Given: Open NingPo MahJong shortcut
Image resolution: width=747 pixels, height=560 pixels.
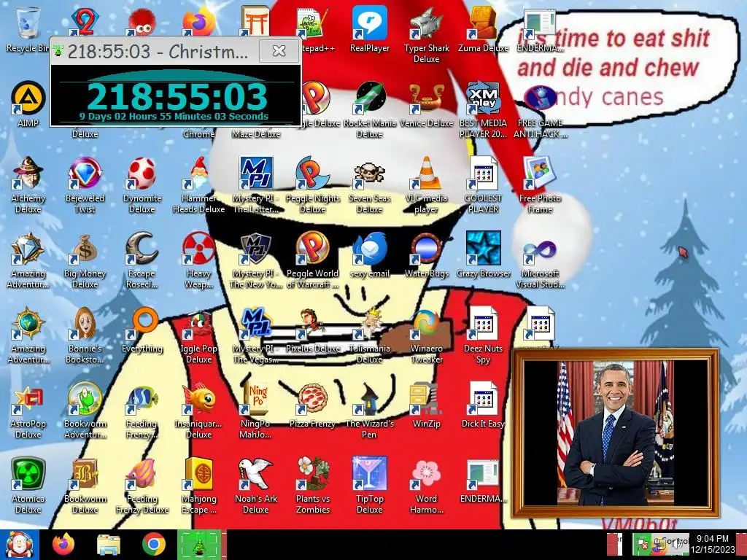Looking at the screenshot, I should (256, 411).
